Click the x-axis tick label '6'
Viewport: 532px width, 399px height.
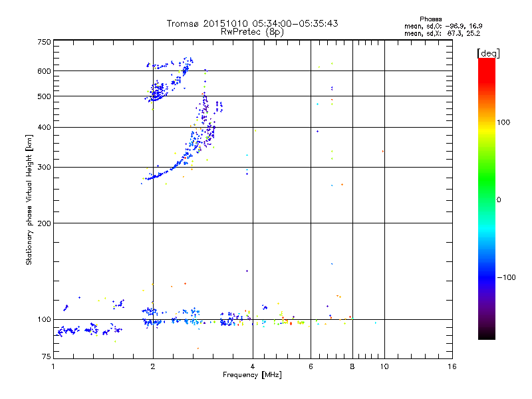coord(311,366)
